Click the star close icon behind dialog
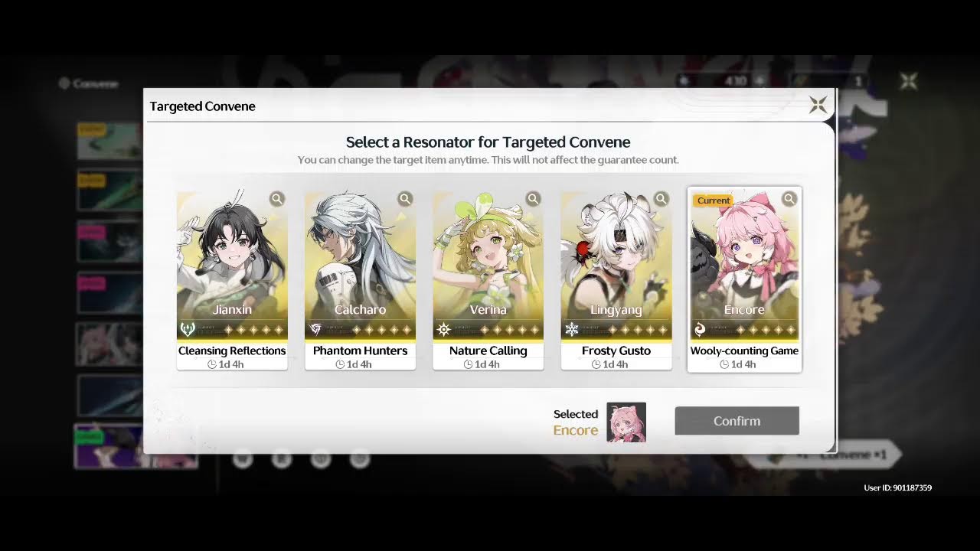 coord(909,81)
